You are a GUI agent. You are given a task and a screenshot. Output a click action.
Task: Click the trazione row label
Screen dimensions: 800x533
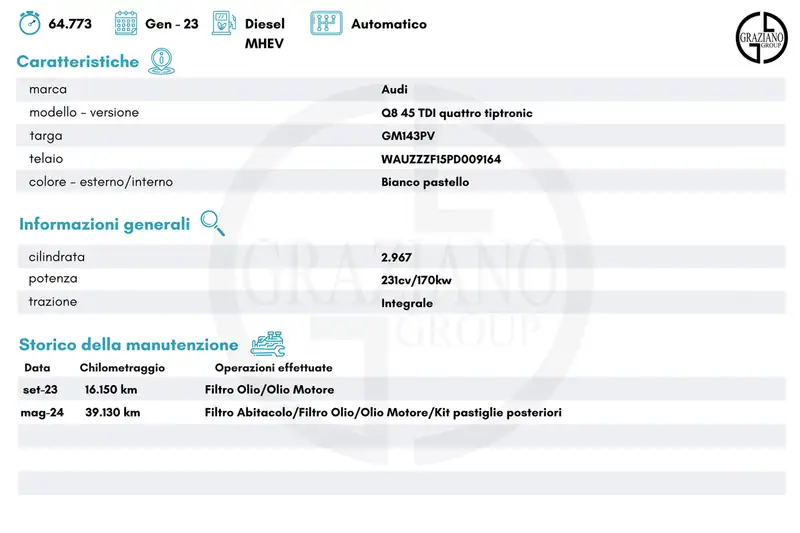tap(53, 301)
